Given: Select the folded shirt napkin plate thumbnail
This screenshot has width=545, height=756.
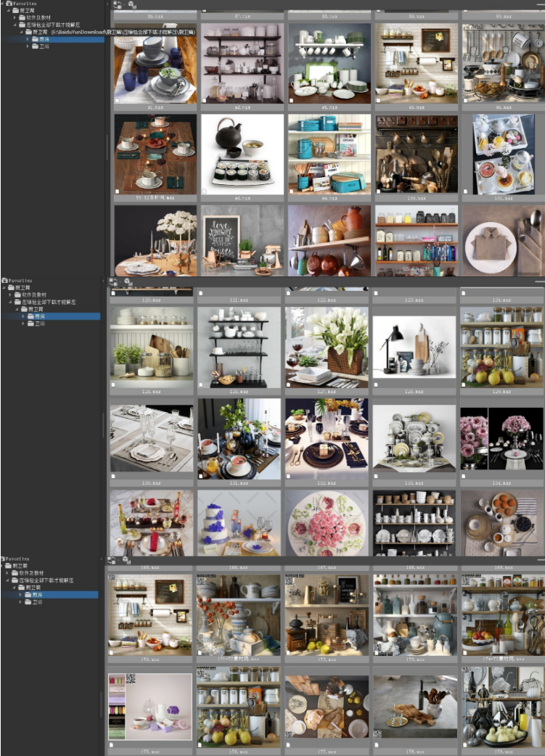Looking at the screenshot, I should (x=504, y=241).
